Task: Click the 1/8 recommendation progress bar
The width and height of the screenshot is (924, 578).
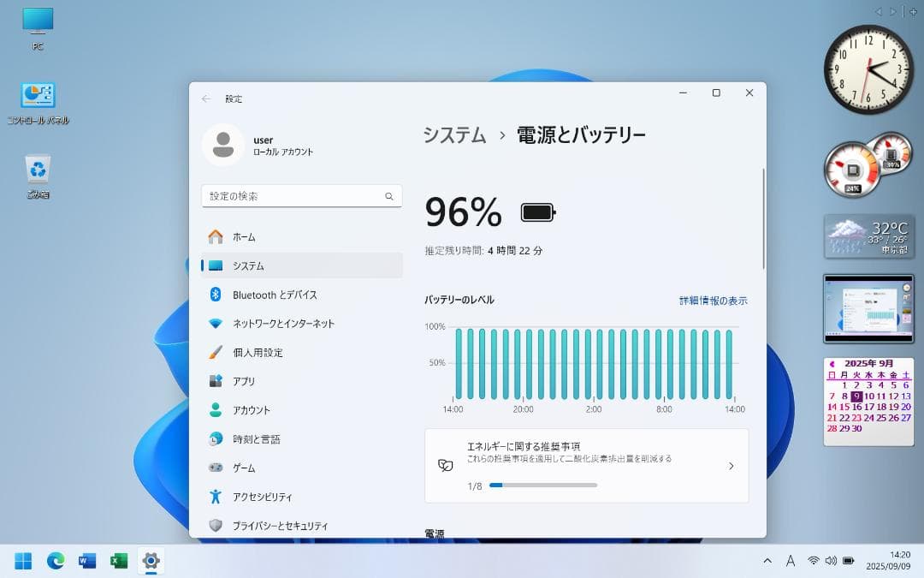Action: click(x=542, y=486)
